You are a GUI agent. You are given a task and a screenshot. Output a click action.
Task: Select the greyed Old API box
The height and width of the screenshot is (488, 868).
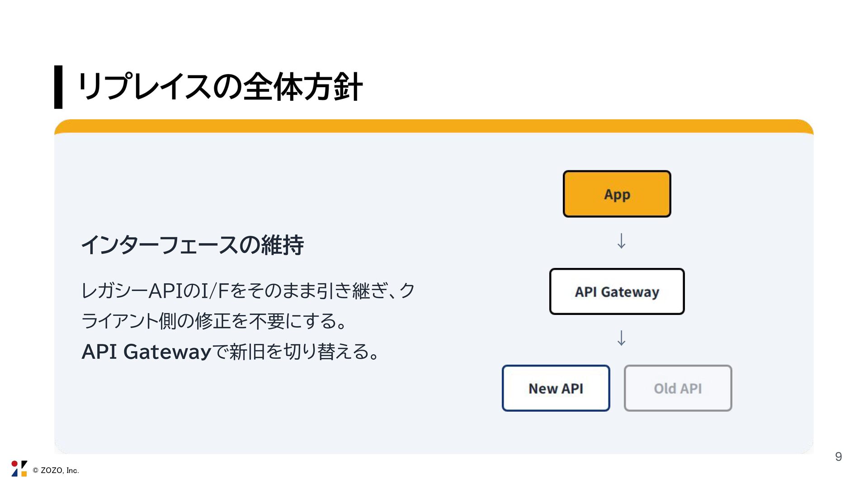[x=678, y=388]
